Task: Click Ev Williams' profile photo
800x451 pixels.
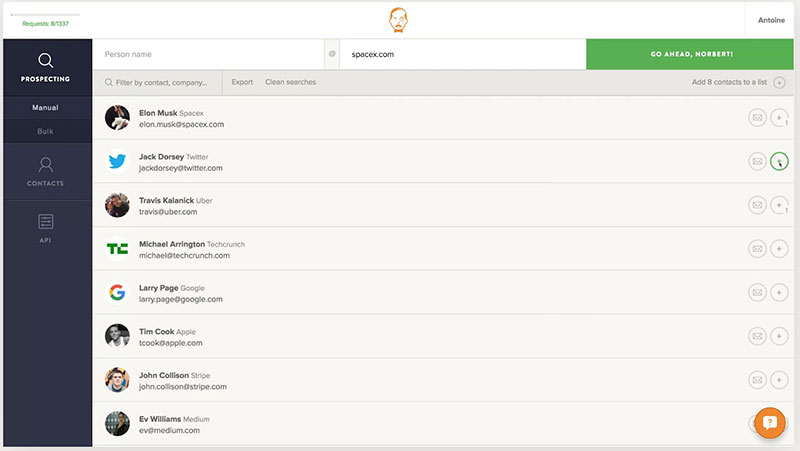Action: click(117, 423)
